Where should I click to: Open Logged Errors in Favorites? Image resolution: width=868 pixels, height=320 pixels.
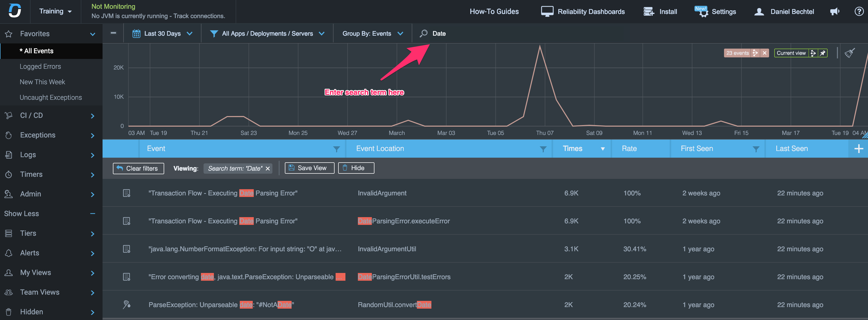click(40, 67)
